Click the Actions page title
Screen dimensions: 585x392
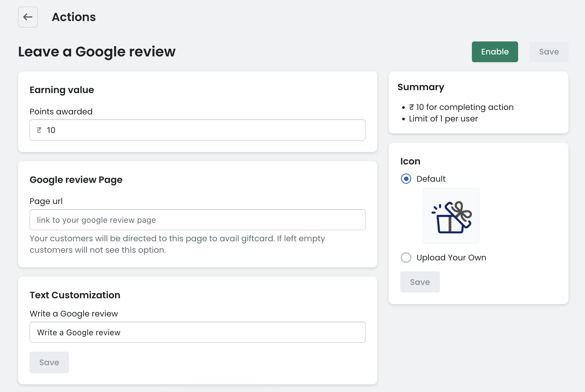74,17
